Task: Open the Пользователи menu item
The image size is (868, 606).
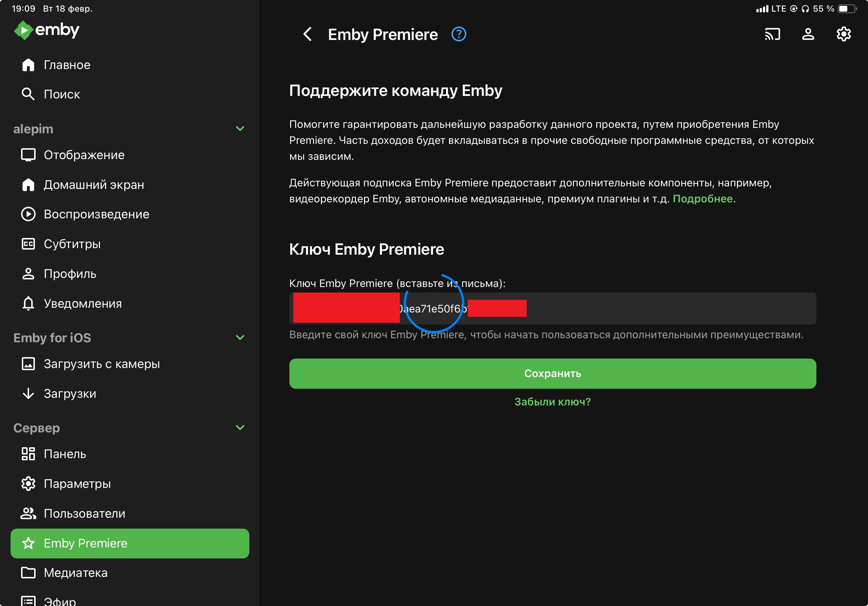Action: point(84,513)
